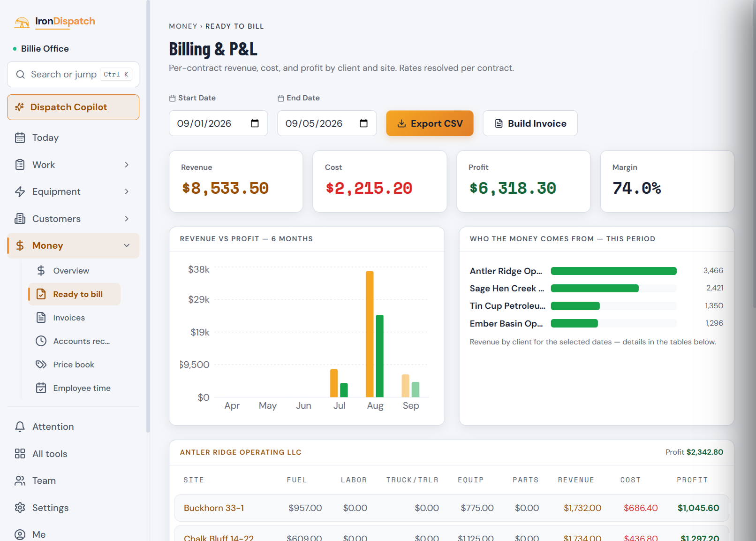Click the Customers building icon
Screen dimensions: 756x541
pos(20,219)
